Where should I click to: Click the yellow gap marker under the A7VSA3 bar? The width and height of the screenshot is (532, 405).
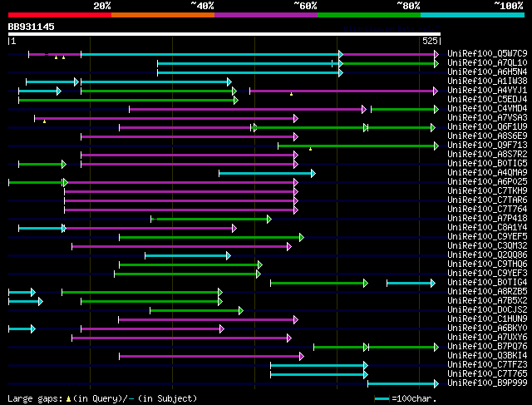pyautogui.click(x=44, y=121)
